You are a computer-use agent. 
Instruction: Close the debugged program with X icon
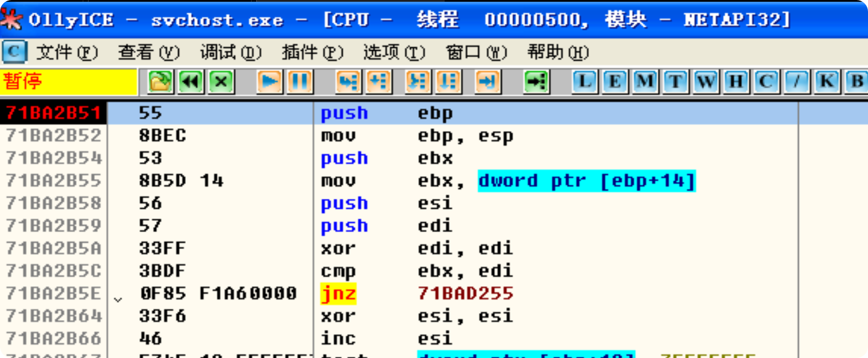point(221,82)
